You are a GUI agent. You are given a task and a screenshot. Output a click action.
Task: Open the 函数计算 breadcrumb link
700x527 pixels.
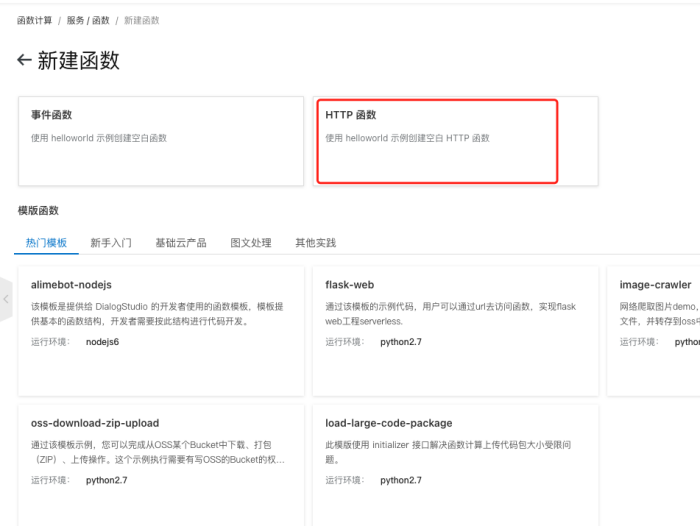[35, 20]
